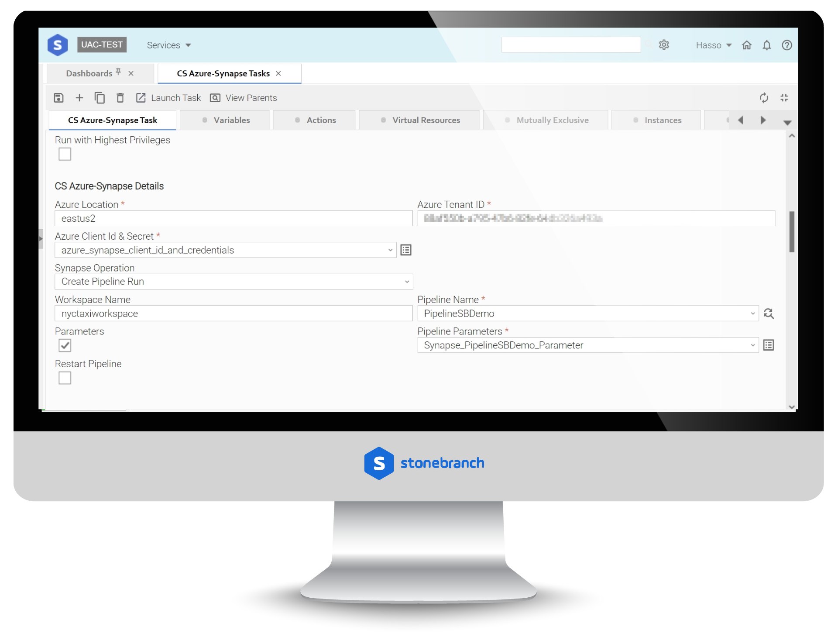Expand Pipeline Name dropdown
This screenshot has height=644, width=838.
click(x=752, y=313)
